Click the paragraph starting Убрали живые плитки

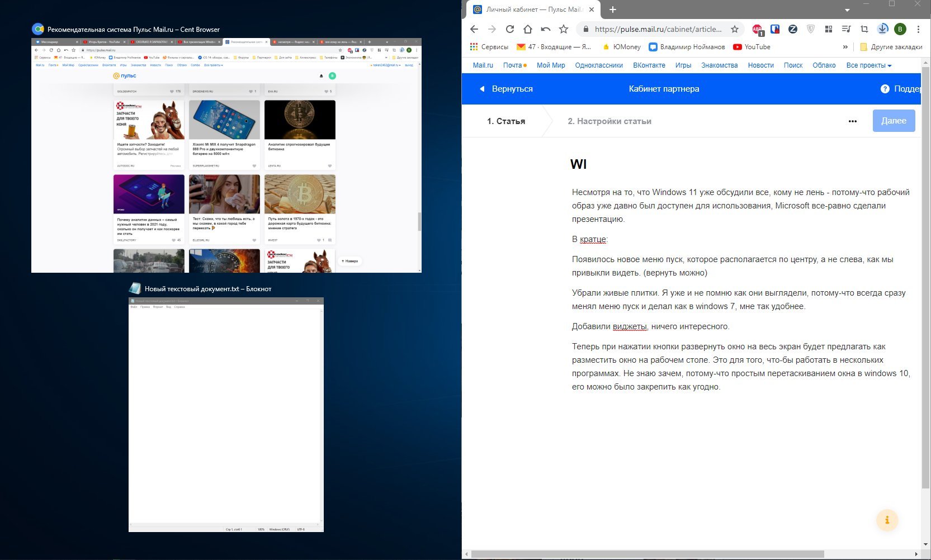[x=739, y=300]
